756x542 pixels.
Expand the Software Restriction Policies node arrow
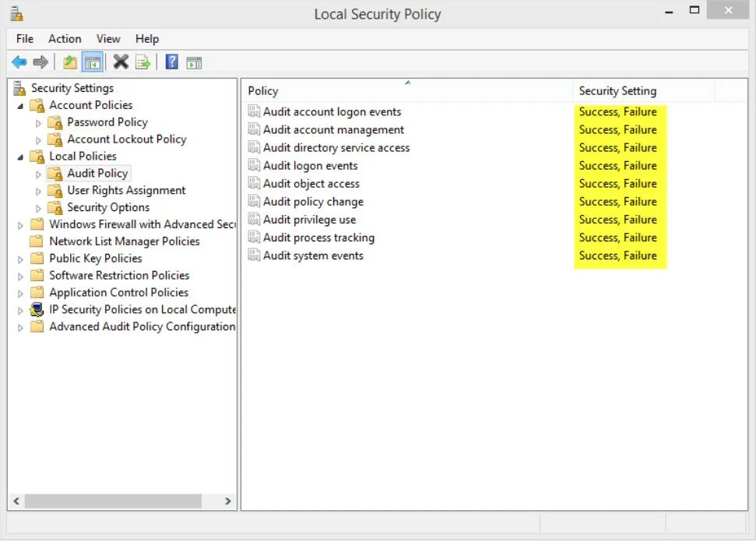[20, 276]
